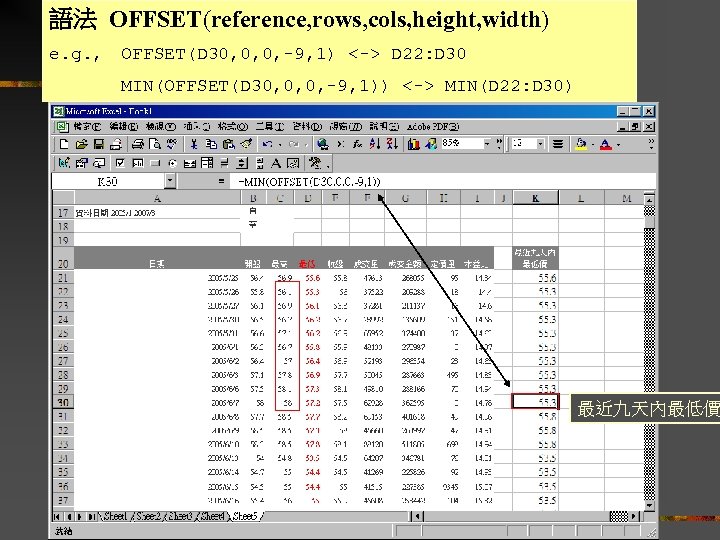Click the Font Color red A
Viewport: 720px width, 540px height.
pos(606,144)
